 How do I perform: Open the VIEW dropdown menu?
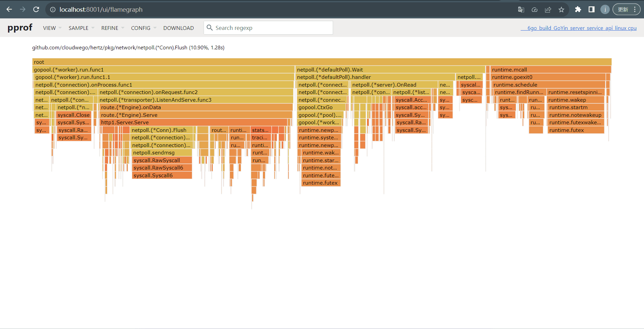tap(52, 28)
